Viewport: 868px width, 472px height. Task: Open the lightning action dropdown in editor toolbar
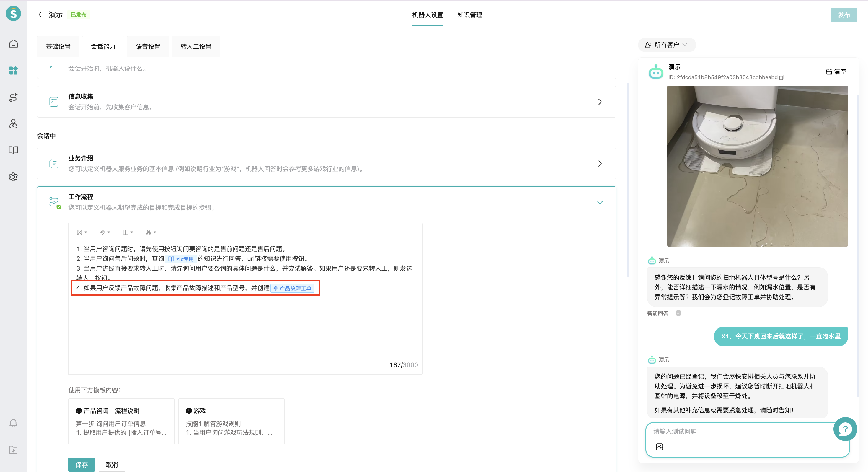pyautogui.click(x=105, y=232)
